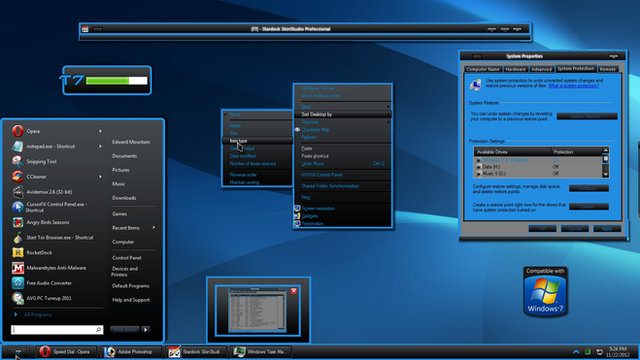Select the None sort option checkmark
Viewport: 640px width, 360px height.
(x=225, y=115)
